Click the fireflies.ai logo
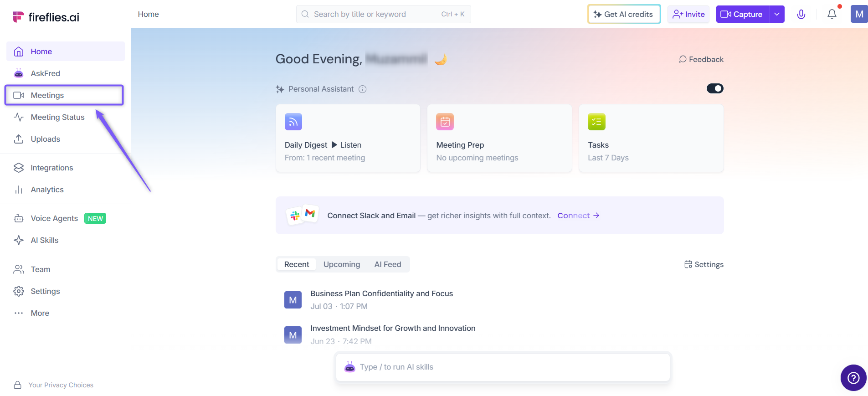This screenshot has width=868, height=396. 46,17
